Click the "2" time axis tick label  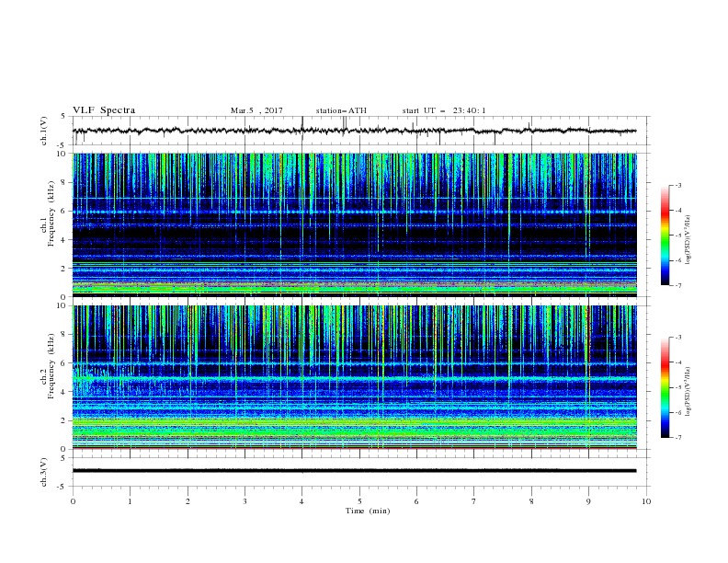pyautogui.click(x=188, y=501)
